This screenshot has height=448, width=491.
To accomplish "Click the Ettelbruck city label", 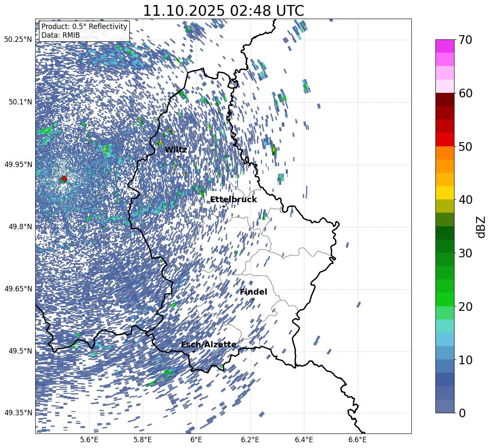I will pyautogui.click(x=233, y=200).
